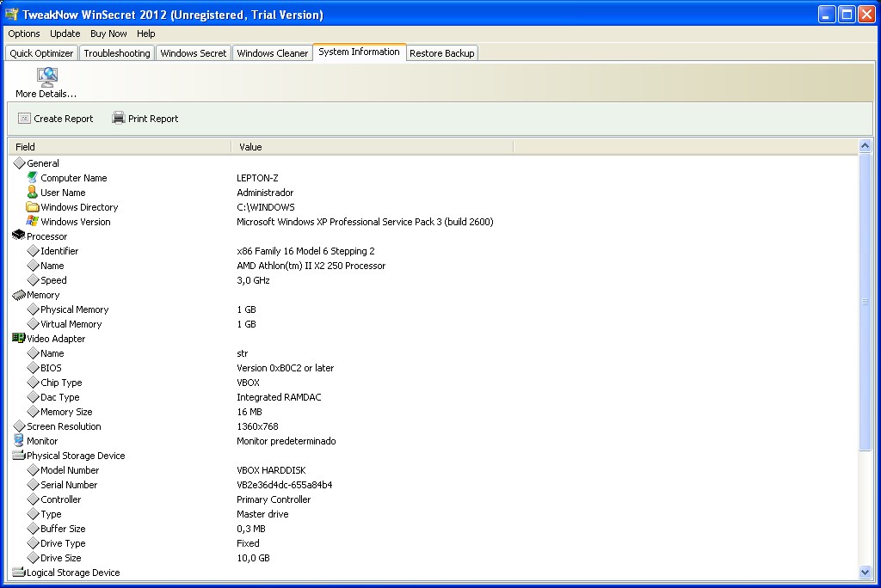Click the Windows Version flag icon

point(33,221)
